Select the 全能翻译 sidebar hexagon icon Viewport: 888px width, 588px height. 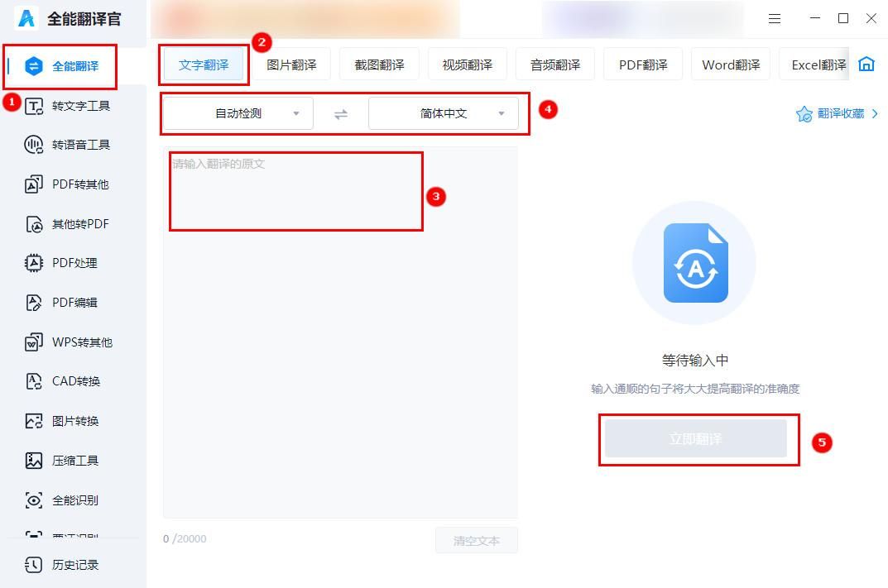point(33,66)
